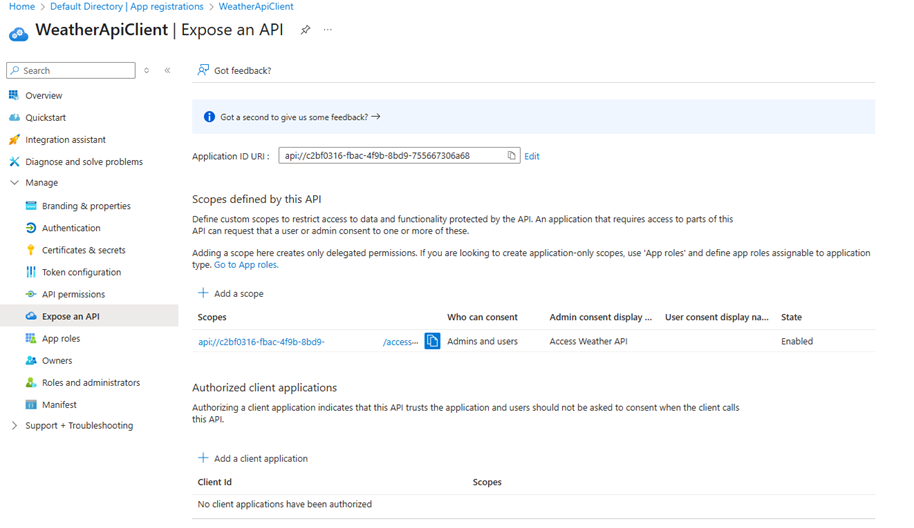The height and width of the screenshot is (528, 914).
Task: Click in the sidebar Search field
Action: point(71,71)
